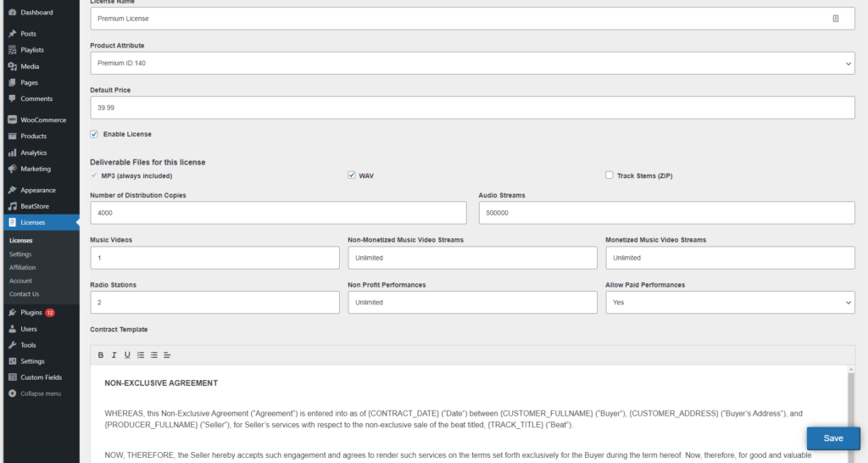Click the Audio Streams input field
868x463 pixels.
pyautogui.click(x=666, y=213)
